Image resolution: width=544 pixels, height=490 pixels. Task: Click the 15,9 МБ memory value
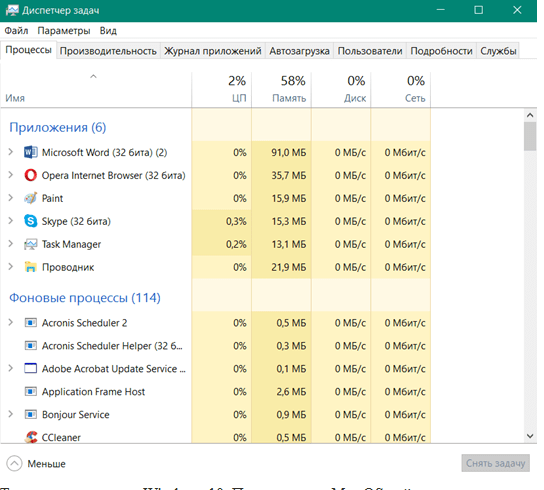tap(289, 198)
